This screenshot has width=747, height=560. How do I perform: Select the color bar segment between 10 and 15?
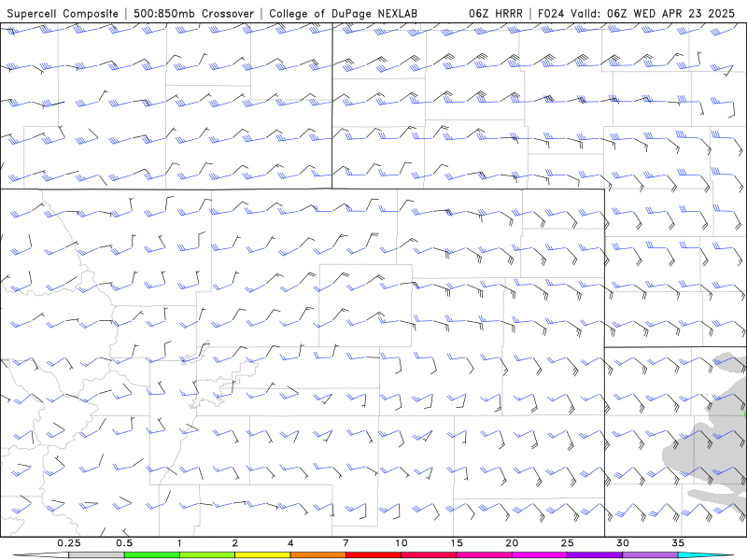pyautogui.click(x=429, y=555)
